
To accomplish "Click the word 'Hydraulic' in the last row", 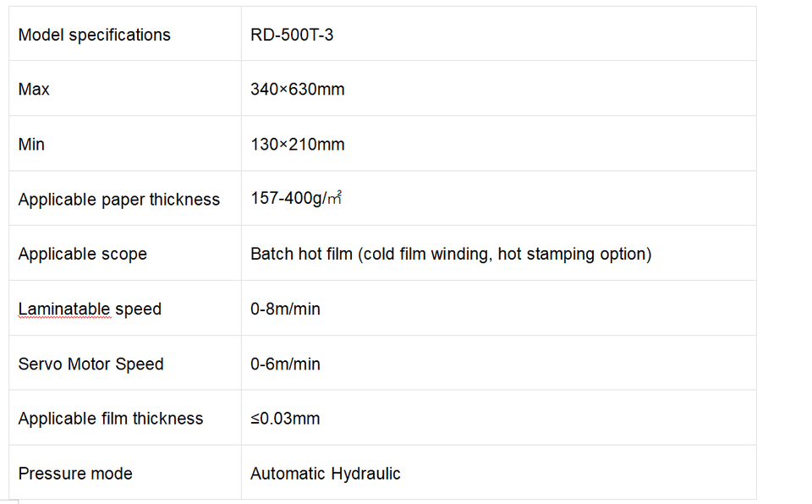I will [364, 474].
